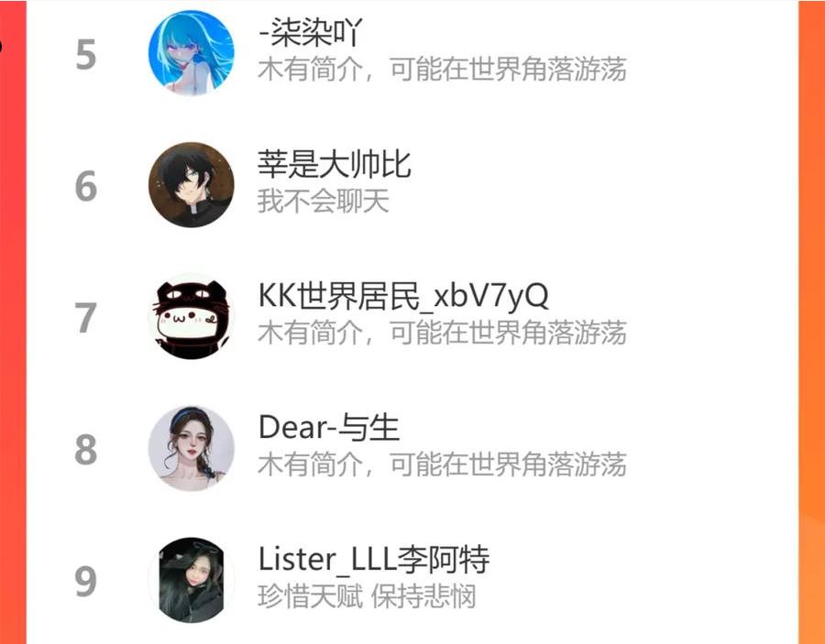
Task: Tap the rank number 8 label
Action: coord(86,450)
